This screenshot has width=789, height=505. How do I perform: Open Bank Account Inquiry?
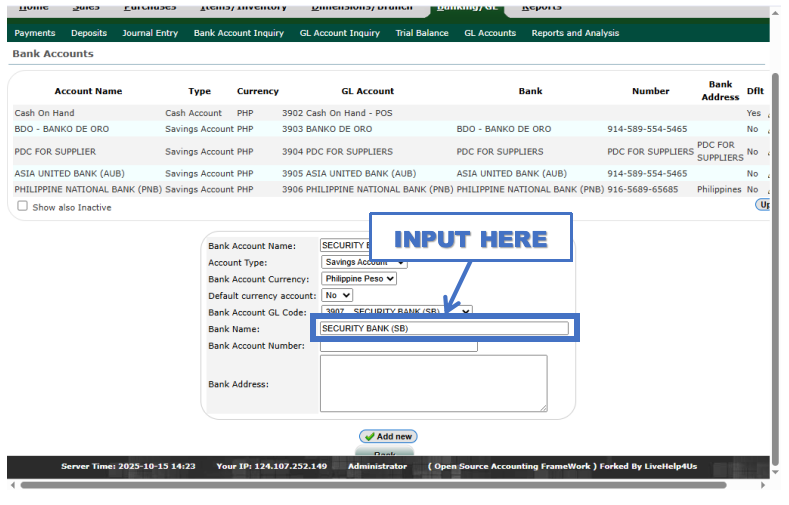[239, 33]
